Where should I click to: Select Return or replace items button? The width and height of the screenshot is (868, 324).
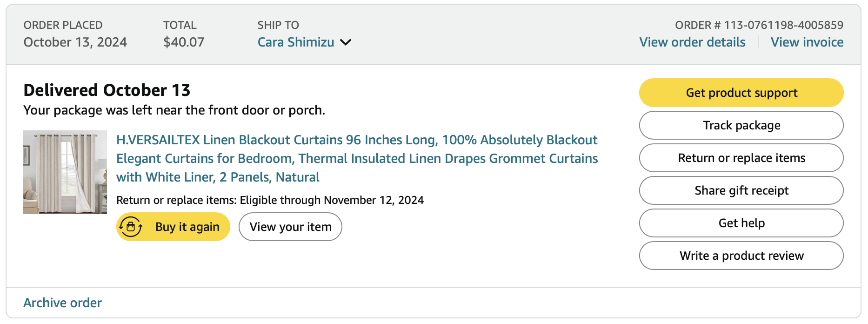point(741,158)
